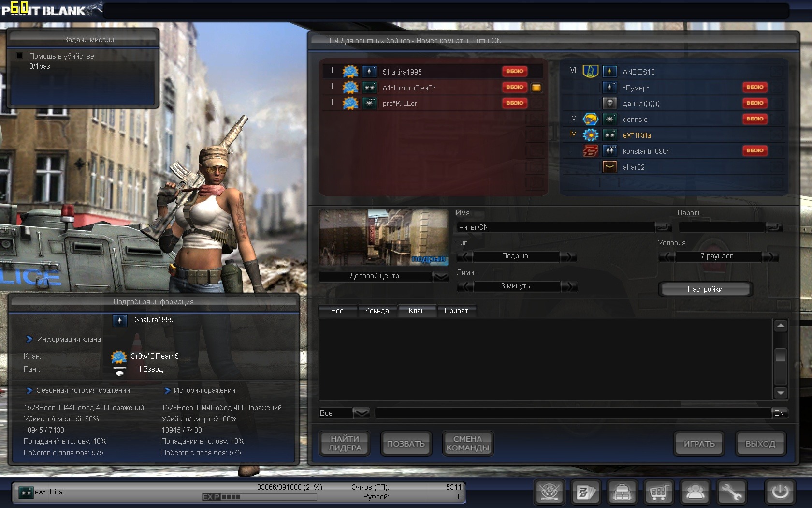Open the Деловой центр map dropdown
Image resolution: width=812 pixels, height=508 pixels.
[x=440, y=276]
